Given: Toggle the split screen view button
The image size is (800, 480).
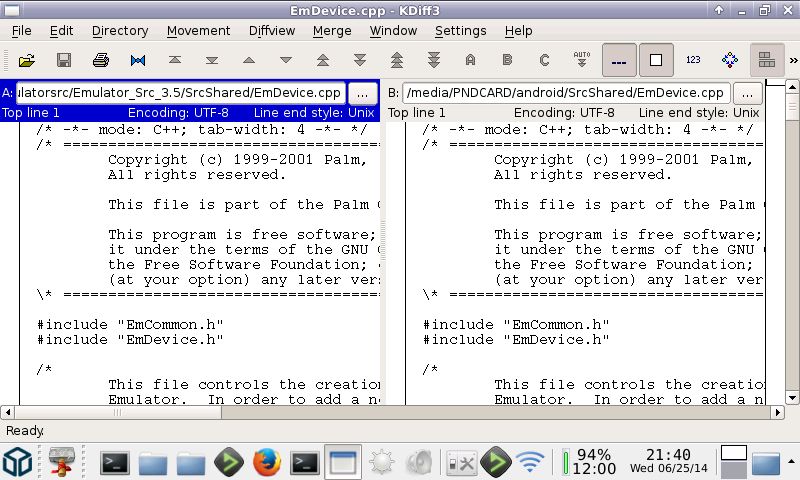Looking at the screenshot, I should pyautogui.click(x=767, y=60).
